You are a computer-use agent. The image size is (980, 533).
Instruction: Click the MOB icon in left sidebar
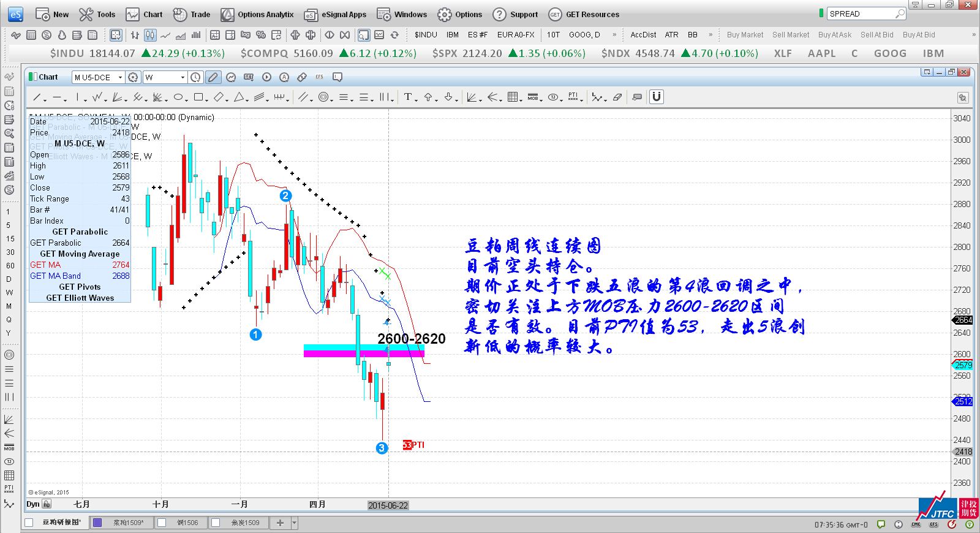click(x=9, y=448)
